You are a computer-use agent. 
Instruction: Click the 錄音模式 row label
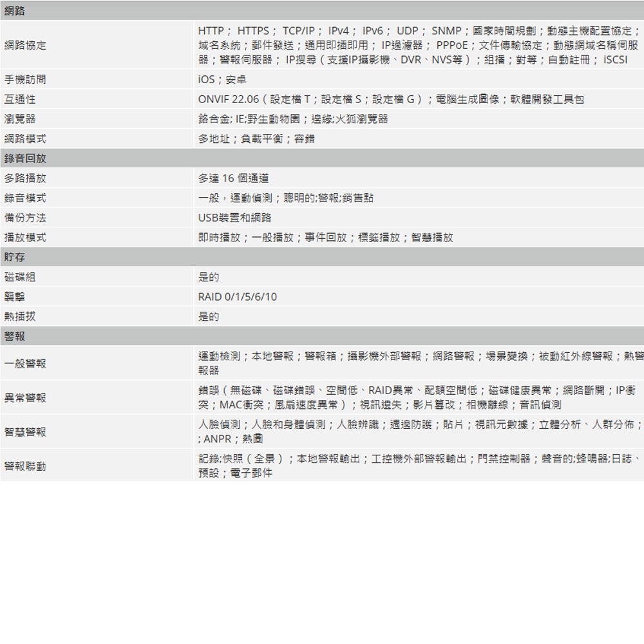tap(19, 197)
